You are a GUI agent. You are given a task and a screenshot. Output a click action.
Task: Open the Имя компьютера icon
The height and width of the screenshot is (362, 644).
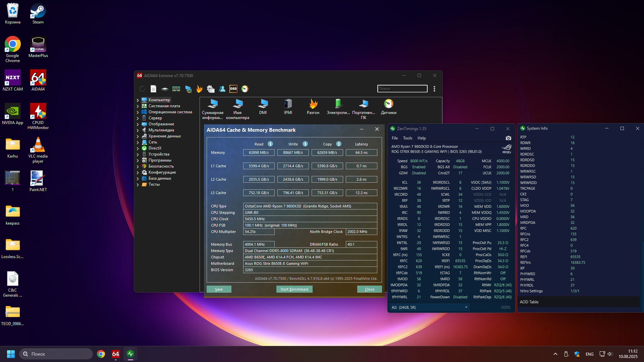click(237, 110)
